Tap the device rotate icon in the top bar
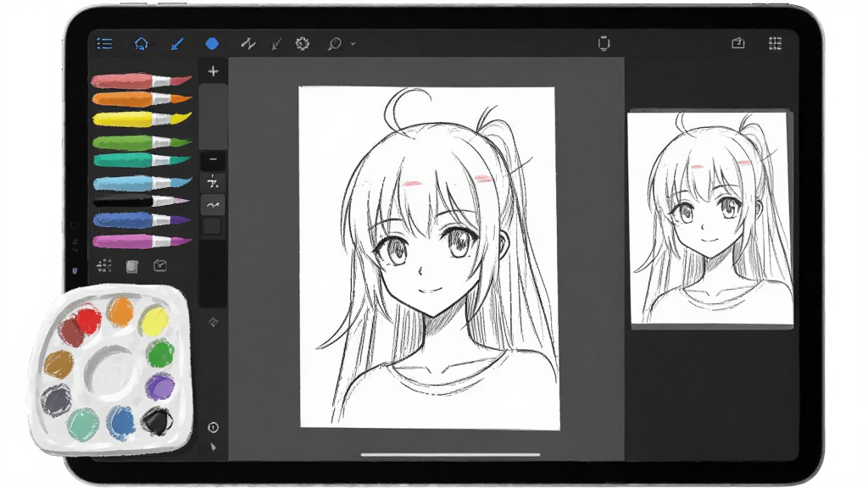Screen dimensions: 868x488 (604, 44)
